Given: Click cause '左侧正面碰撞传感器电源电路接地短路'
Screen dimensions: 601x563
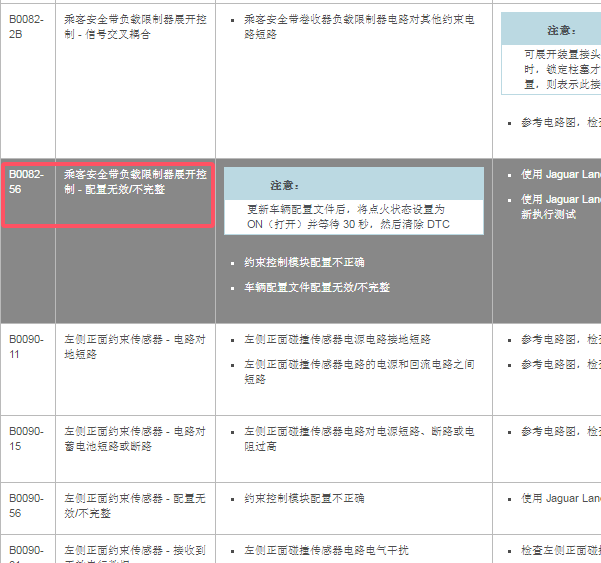Looking at the screenshot, I should click(x=337, y=339).
